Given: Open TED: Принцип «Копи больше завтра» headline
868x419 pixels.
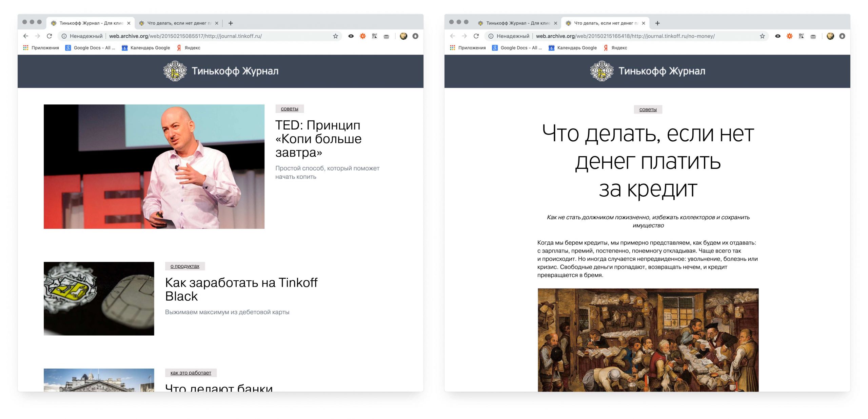Looking at the screenshot, I should (318, 139).
